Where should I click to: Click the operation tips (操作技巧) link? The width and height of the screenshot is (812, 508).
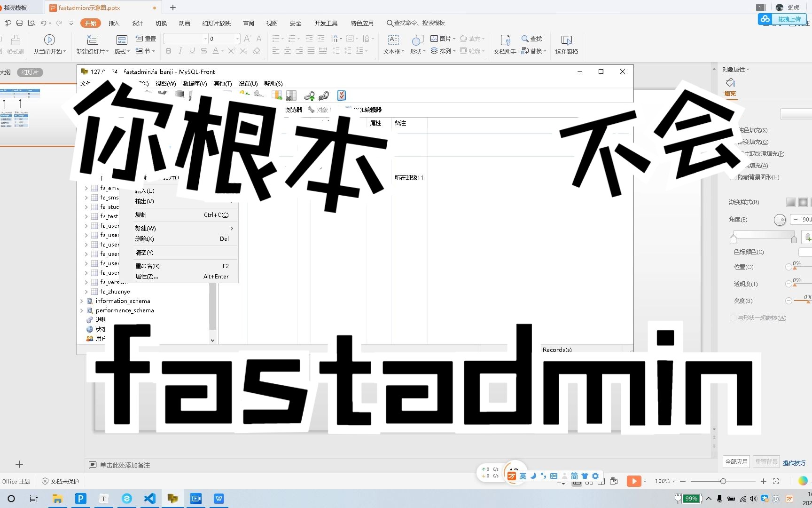(794, 463)
